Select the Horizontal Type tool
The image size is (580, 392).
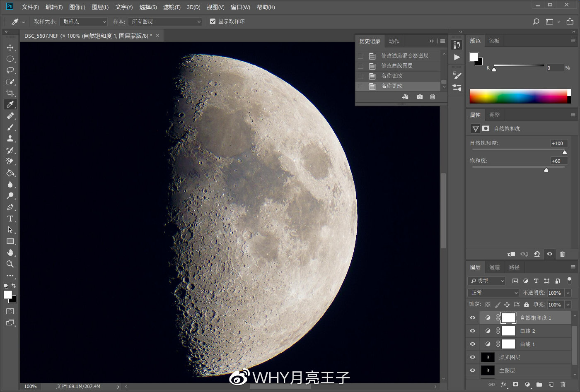(10, 219)
